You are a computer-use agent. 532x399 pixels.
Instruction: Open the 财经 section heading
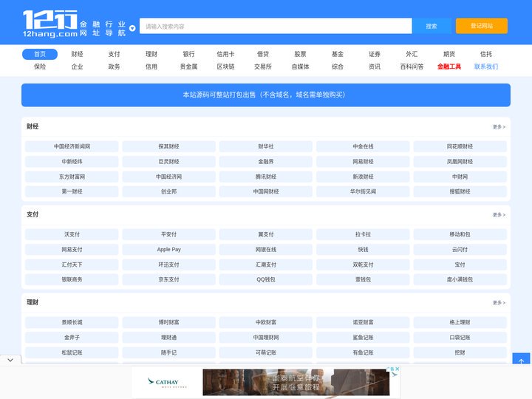point(33,126)
